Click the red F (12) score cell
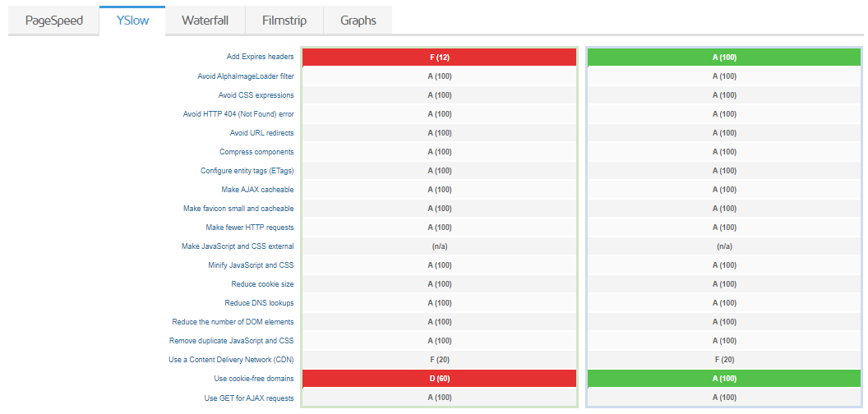The height and width of the screenshot is (414, 868). pos(440,57)
